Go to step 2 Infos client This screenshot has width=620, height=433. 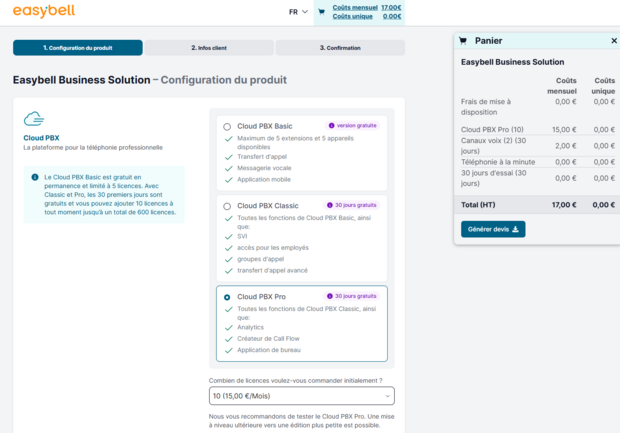(x=209, y=48)
